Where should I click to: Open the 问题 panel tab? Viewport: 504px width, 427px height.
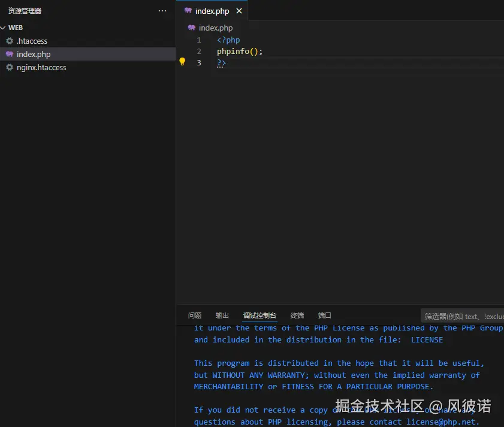click(195, 315)
